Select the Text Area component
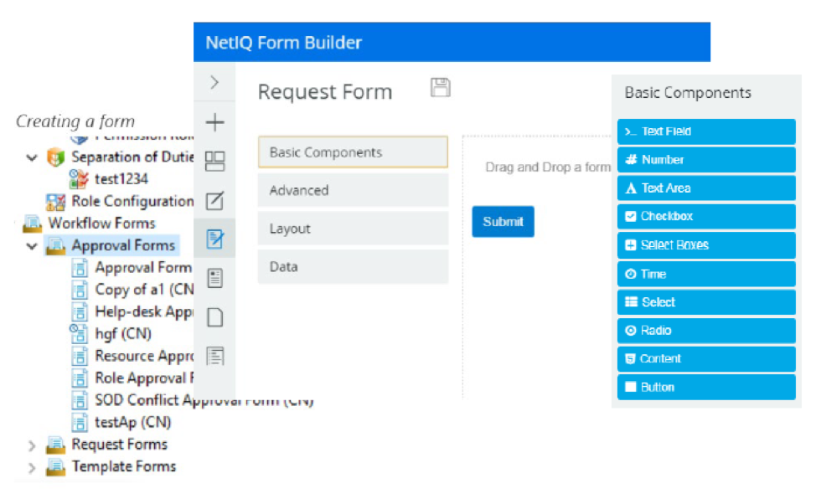 (706, 188)
